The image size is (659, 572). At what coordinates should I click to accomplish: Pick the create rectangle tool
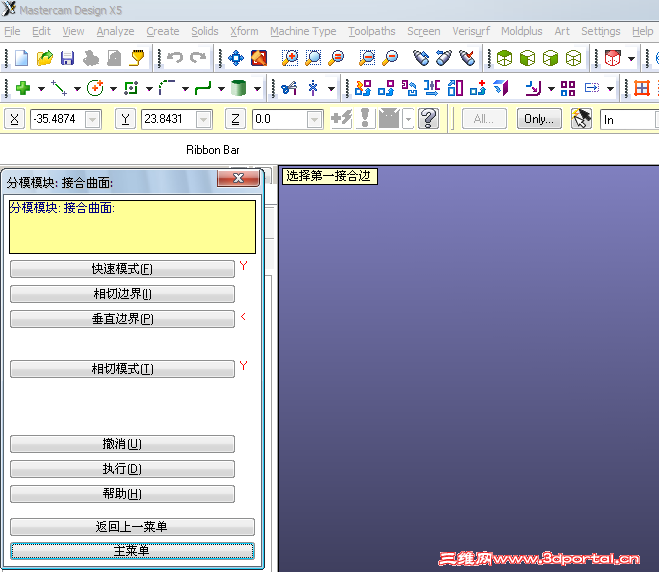coord(131,88)
